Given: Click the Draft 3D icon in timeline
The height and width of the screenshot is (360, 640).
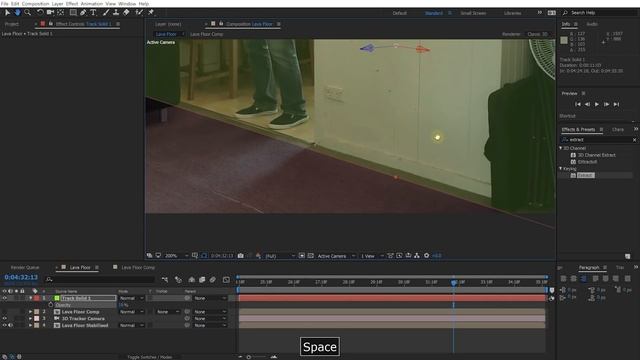Looking at the screenshot, I should 178,280.
